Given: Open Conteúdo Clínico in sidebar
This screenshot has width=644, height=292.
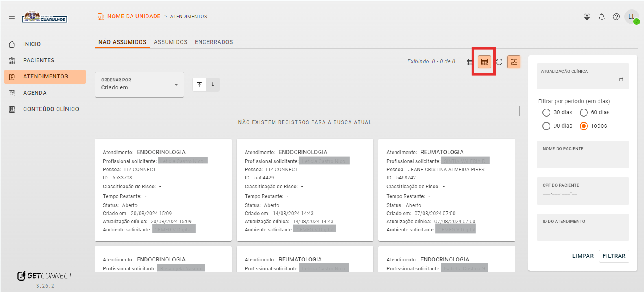Looking at the screenshot, I should 45,109.
